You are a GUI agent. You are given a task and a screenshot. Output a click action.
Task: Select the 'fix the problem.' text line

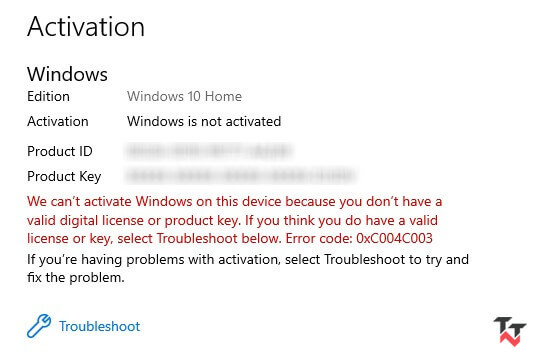point(76,277)
